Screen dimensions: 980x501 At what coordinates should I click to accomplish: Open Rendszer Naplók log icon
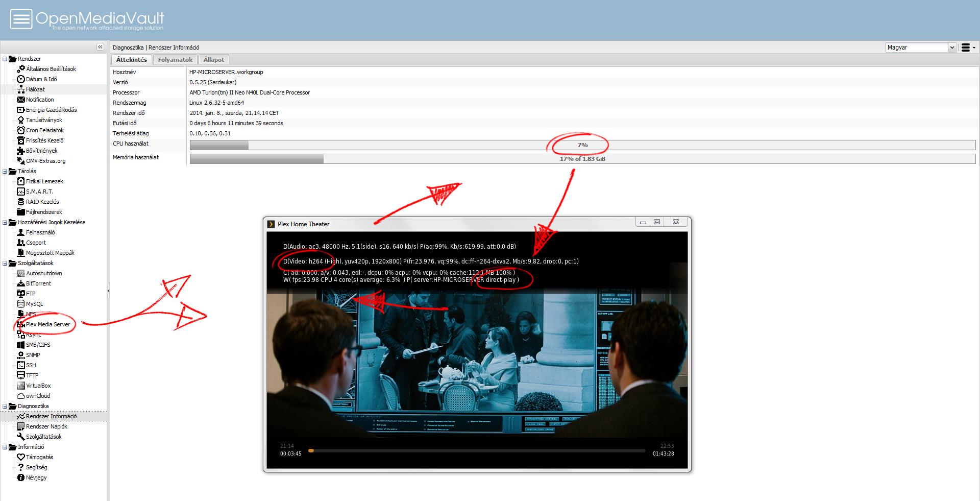point(21,426)
